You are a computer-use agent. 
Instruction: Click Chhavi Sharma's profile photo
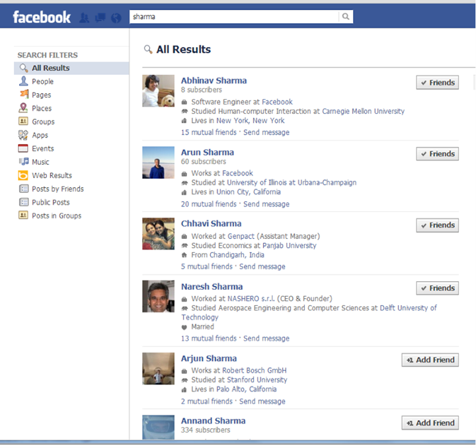pyautogui.click(x=158, y=234)
